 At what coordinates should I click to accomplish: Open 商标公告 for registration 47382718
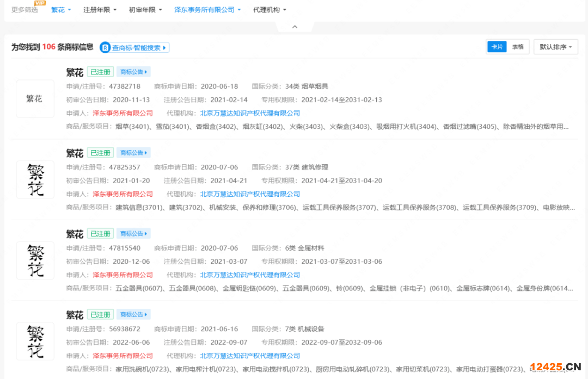pyautogui.click(x=133, y=72)
